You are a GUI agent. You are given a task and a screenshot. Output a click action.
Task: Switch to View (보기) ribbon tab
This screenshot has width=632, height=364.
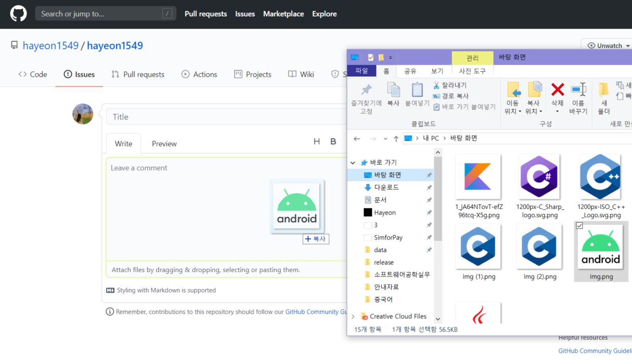pyautogui.click(x=437, y=71)
